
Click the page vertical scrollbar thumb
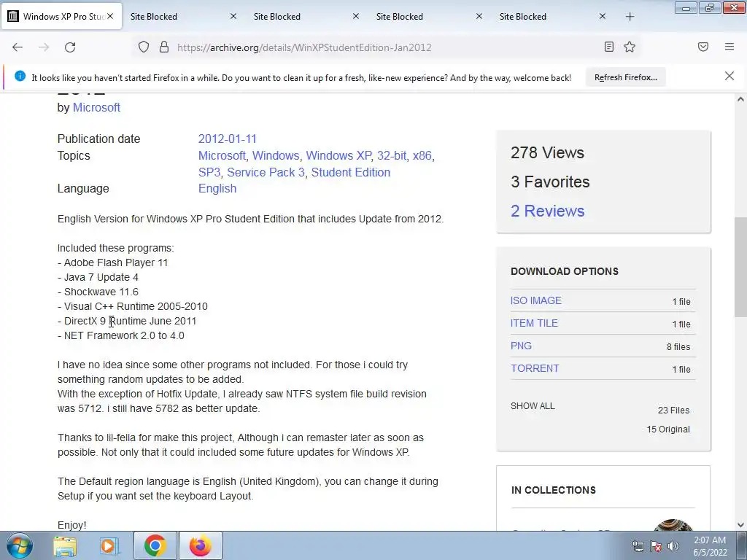(740, 267)
